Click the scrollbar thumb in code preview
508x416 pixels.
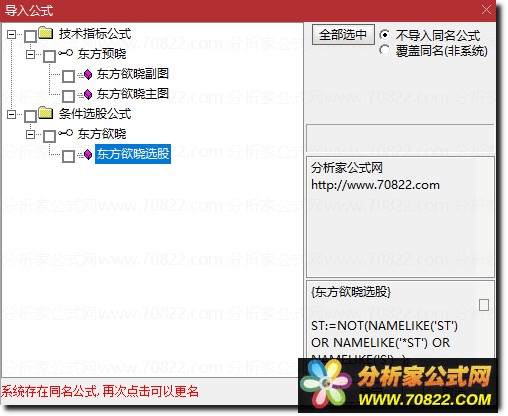pyautogui.click(x=484, y=305)
